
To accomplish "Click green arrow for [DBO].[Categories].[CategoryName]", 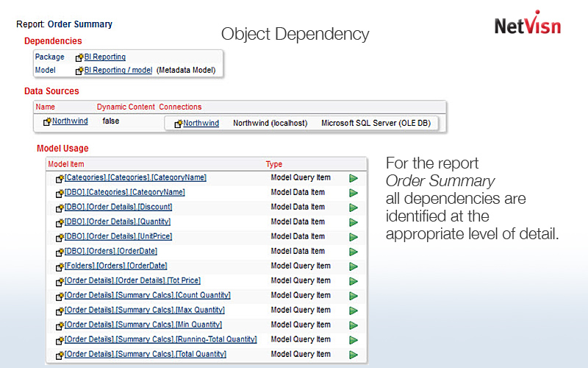I will [x=354, y=193].
